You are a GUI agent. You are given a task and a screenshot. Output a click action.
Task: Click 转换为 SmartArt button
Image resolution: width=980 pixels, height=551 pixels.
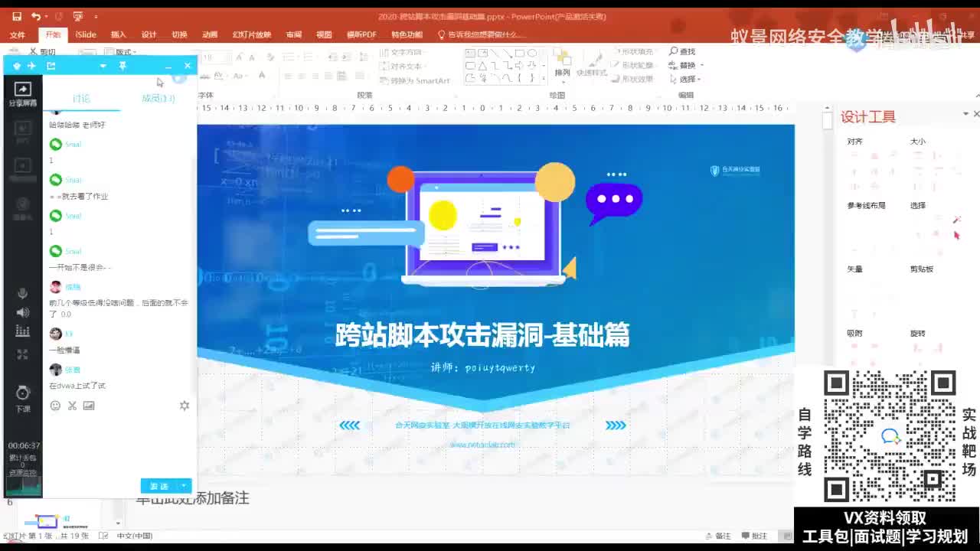(415, 80)
